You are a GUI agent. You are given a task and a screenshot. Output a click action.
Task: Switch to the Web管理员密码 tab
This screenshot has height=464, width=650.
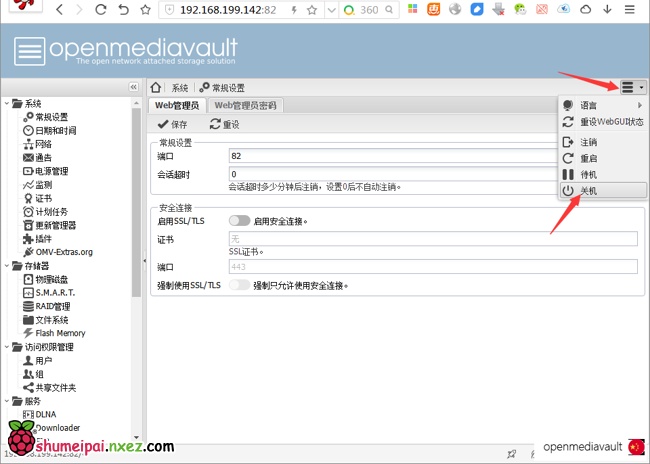(x=247, y=105)
